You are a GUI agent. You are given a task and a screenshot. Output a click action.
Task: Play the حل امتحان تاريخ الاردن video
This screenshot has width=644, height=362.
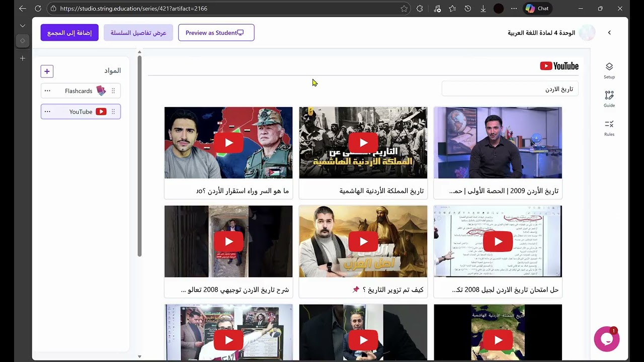coord(498,241)
